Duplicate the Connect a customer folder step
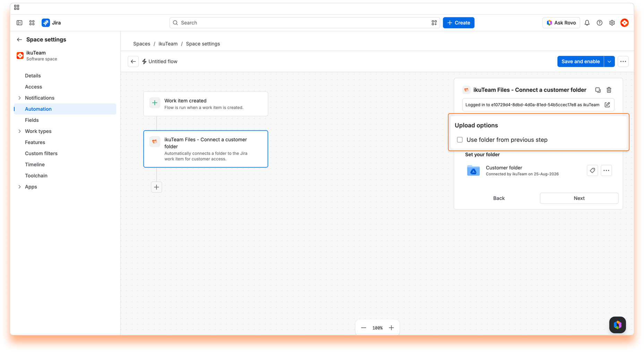The height and width of the screenshot is (352, 644). pyautogui.click(x=598, y=90)
